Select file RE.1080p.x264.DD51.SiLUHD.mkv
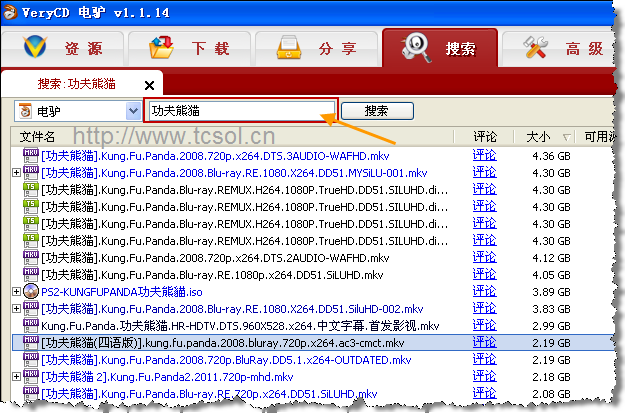The image size is (625, 413). (212, 275)
